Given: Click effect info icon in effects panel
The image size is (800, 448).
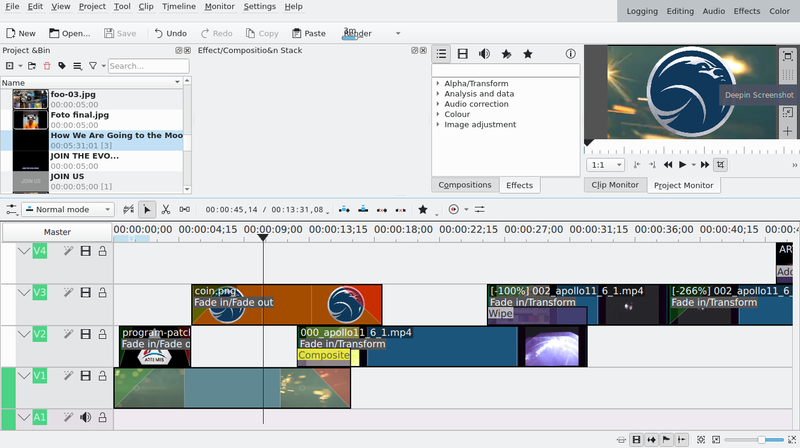Looking at the screenshot, I should pyautogui.click(x=571, y=54).
